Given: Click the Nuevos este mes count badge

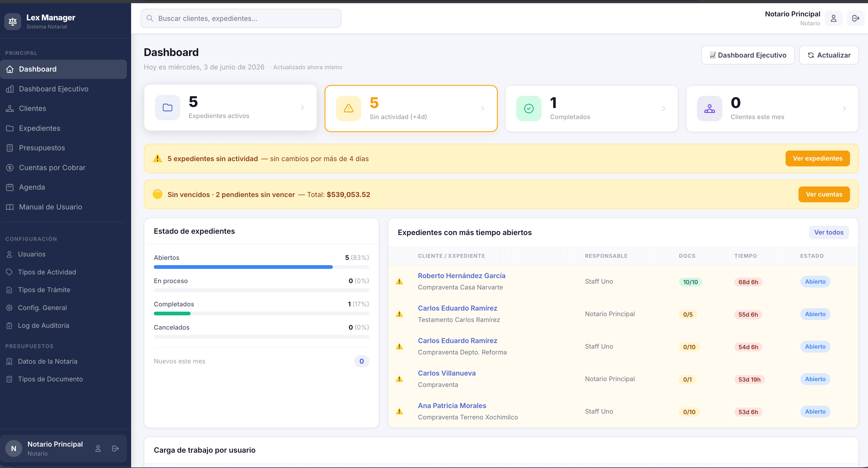Looking at the screenshot, I should point(361,361).
